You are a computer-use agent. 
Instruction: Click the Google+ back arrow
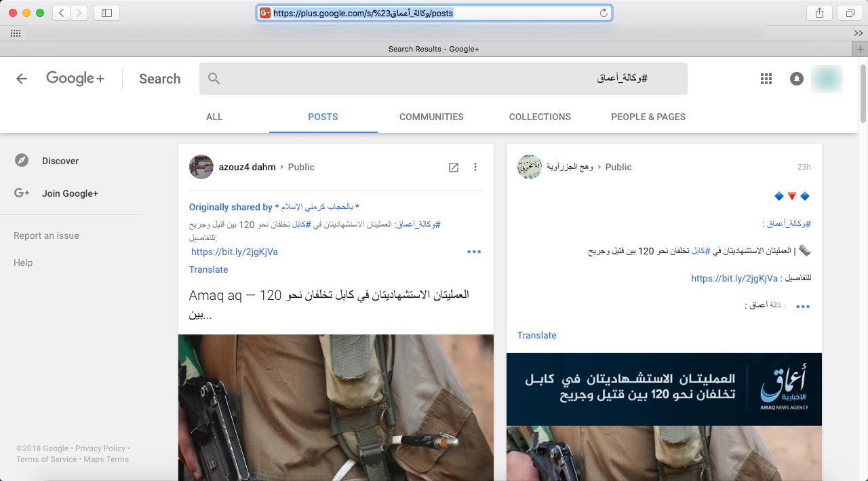[x=22, y=79]
